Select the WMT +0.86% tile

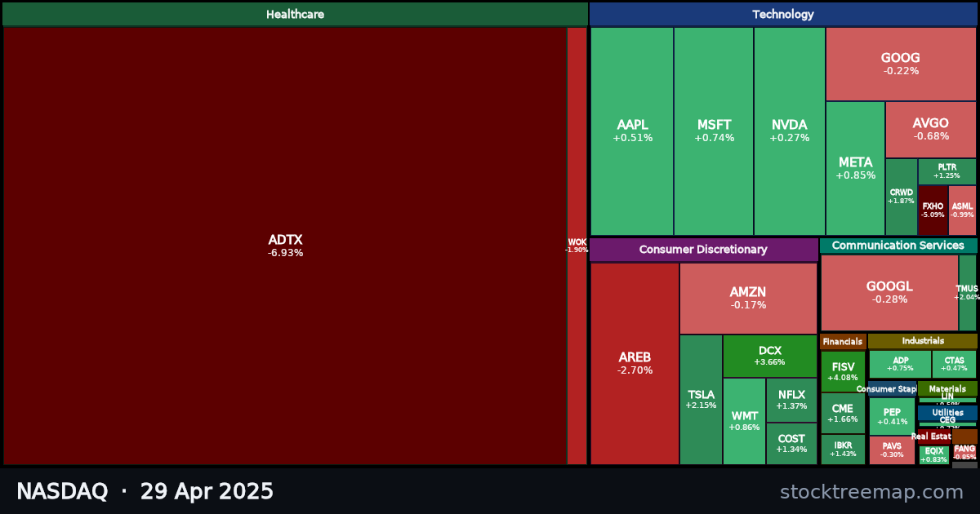click(744, 421)
